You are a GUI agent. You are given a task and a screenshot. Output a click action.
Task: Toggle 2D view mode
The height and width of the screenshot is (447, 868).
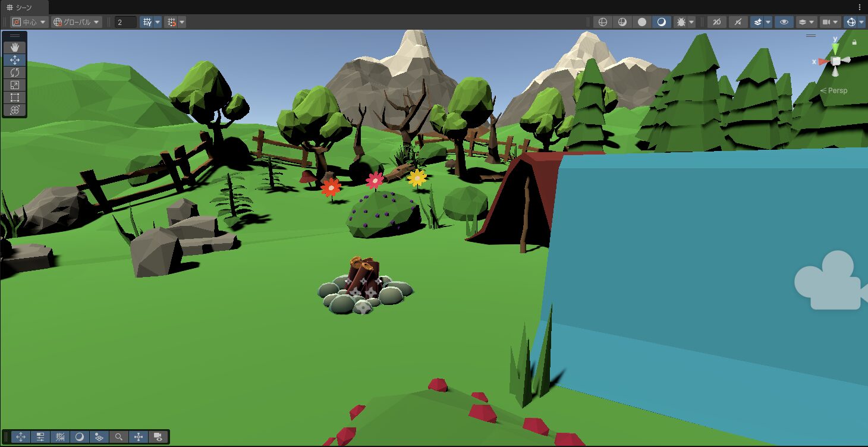717,22
